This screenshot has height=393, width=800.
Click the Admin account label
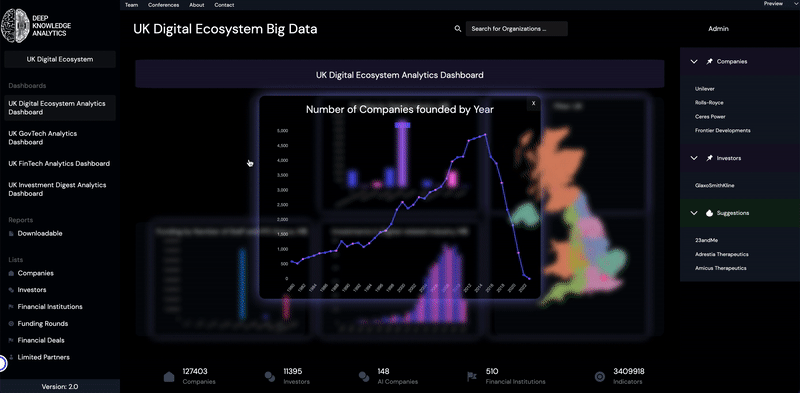click(718, 29)
